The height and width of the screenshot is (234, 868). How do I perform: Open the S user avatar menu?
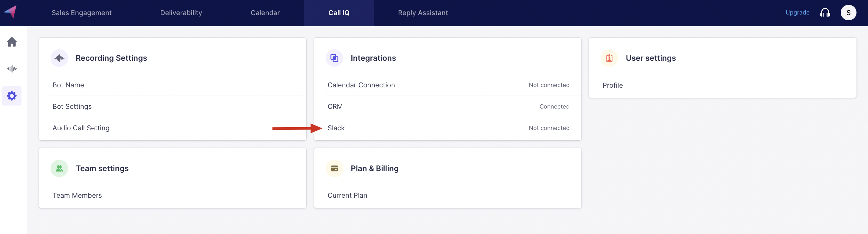[848, 13]
